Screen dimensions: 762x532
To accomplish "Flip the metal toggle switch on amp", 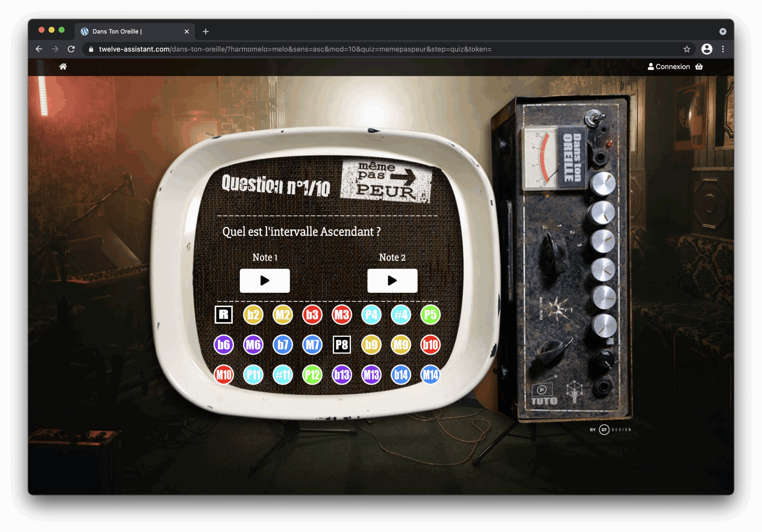I will pos(594,118).
